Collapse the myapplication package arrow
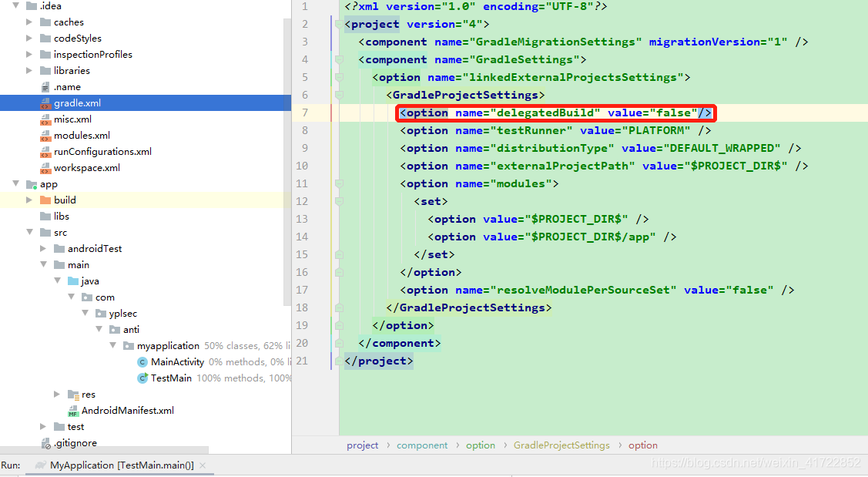Viewport: 868px width, 477px height. [x=112, y=345]
